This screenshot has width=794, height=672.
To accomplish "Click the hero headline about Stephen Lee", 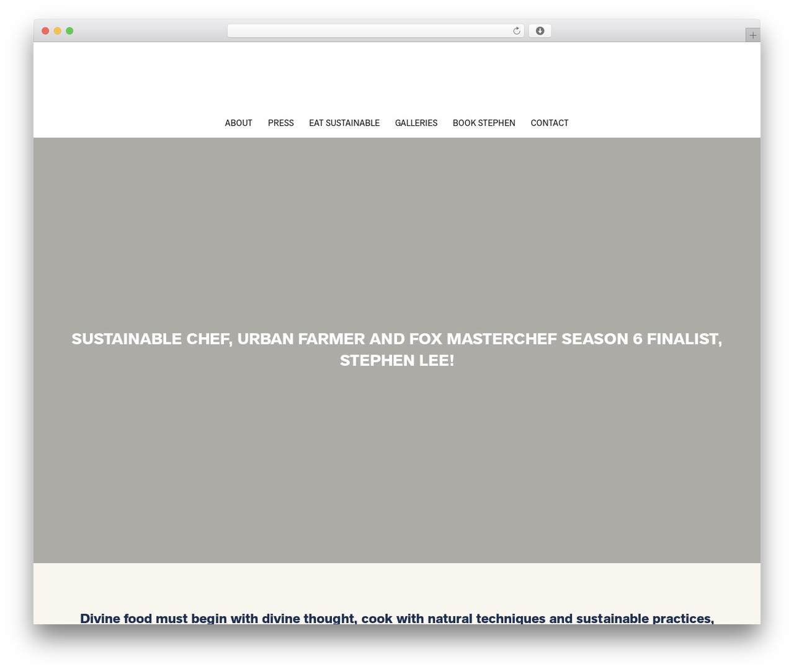I will [x=397, y=349].
